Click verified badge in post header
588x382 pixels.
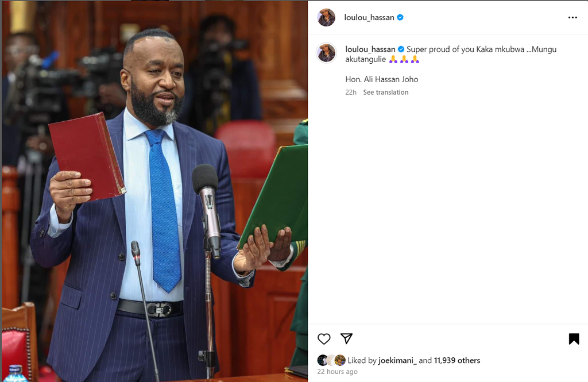pyautogui.click(x=400, y=17)
